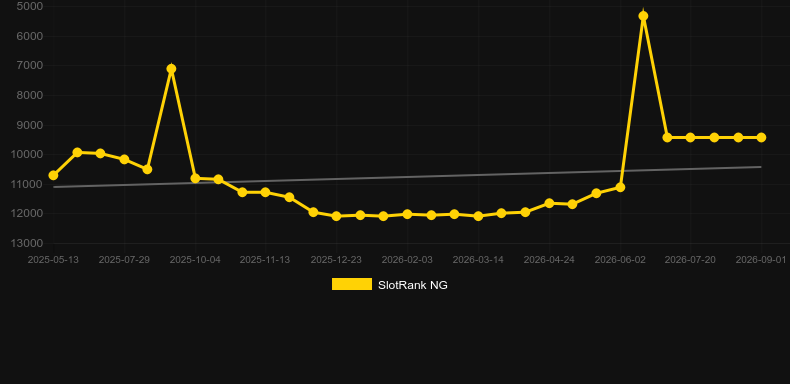Screen dimensions: 790x384
Task: Click the x-axis label 2025-07-29
Action: [124, 260]
